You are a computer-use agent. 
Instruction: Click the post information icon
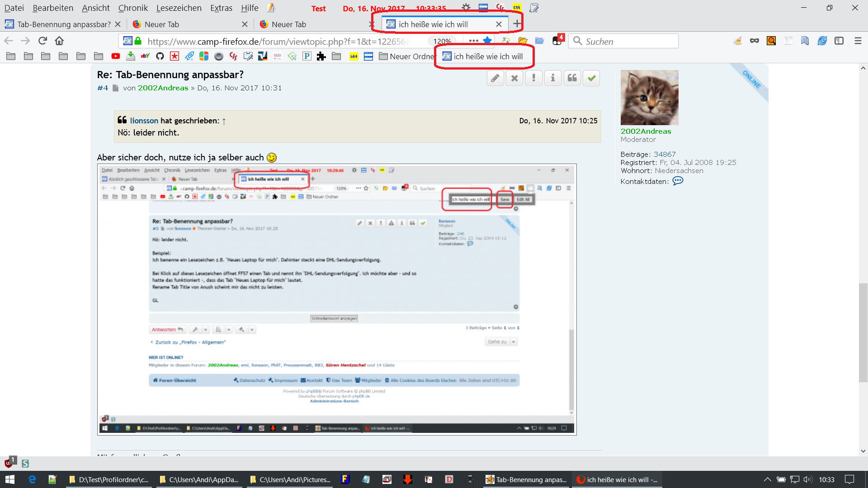tap(552, 78)
